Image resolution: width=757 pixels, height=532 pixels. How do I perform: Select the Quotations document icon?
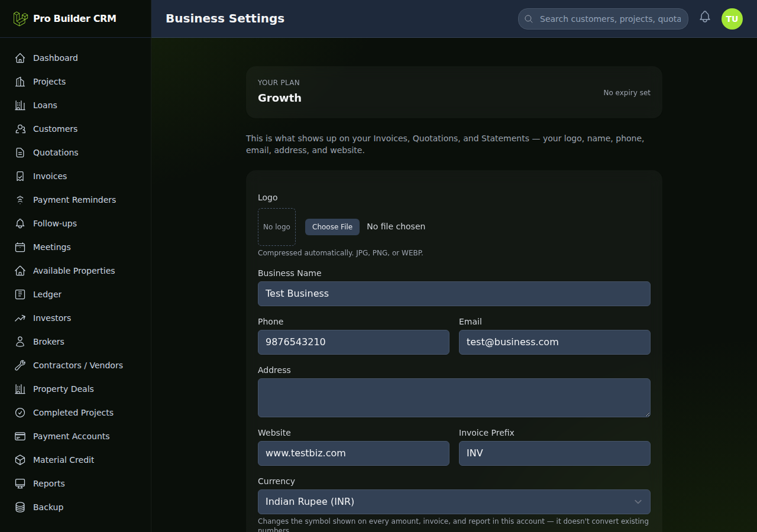click(20, 153)
